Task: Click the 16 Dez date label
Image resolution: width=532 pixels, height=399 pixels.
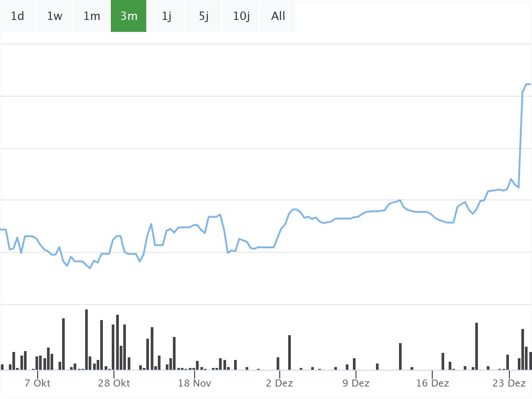Action: 433,383
